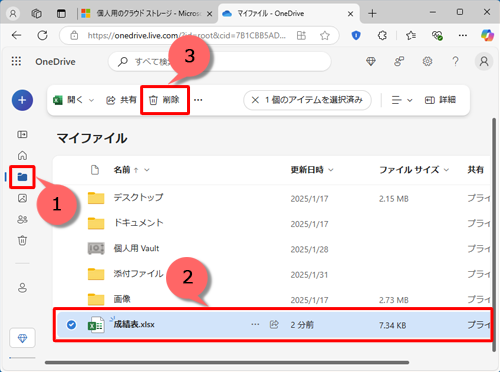Open Shared section in sidebar
This screenshot has width=500, height=372.
click(22, 219)
